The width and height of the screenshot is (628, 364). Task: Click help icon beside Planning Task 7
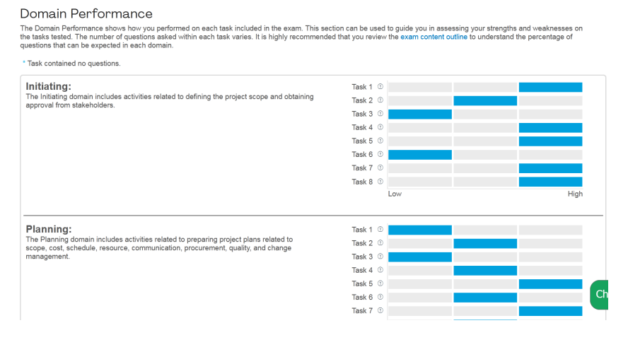[380, 310]
